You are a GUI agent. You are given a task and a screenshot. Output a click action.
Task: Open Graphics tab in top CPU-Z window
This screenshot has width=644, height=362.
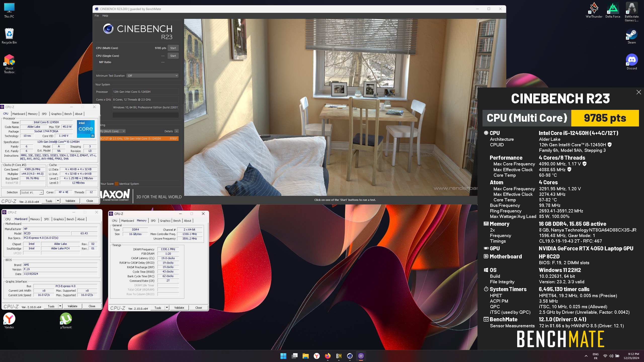tap(56, 114)
